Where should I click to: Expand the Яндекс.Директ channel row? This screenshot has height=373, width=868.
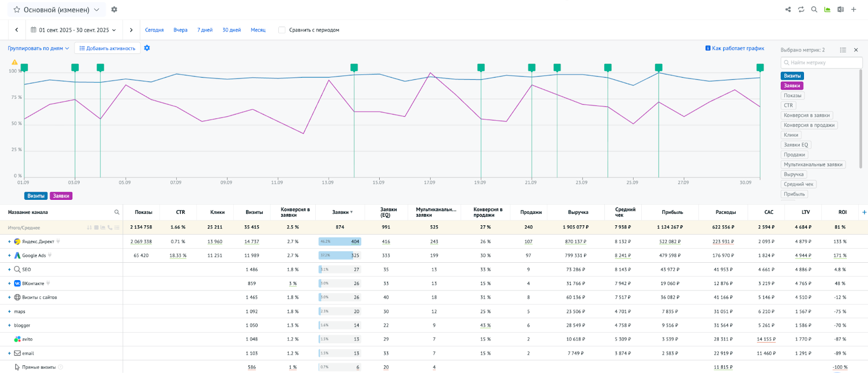pyautogui.click(x=9, y=242)
